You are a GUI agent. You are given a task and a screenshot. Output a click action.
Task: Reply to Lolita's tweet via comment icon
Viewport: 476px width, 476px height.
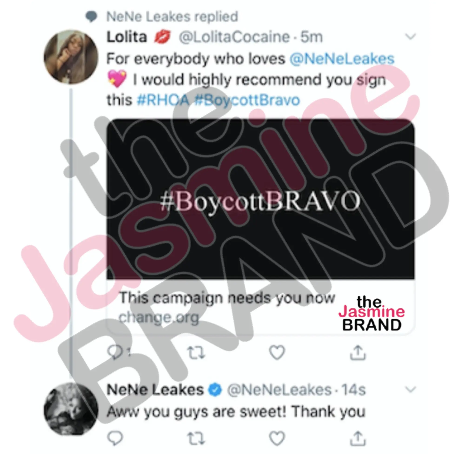(115, 353)
